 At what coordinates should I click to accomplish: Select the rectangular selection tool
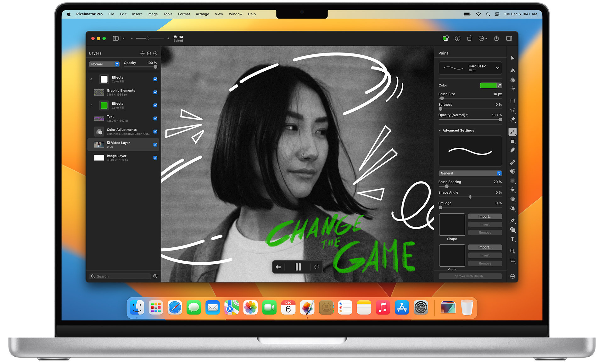point(512,101)
